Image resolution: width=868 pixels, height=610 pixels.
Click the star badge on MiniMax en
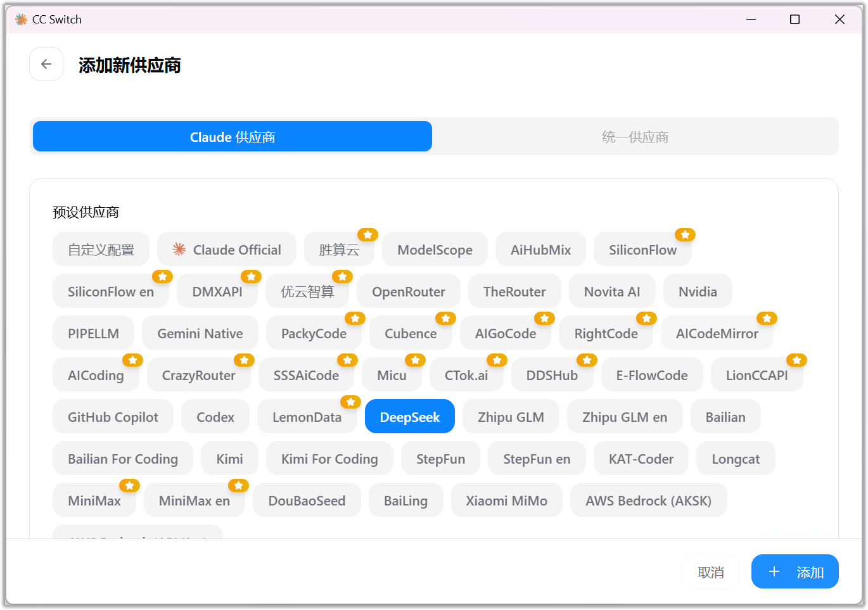[x=238, y=485]
